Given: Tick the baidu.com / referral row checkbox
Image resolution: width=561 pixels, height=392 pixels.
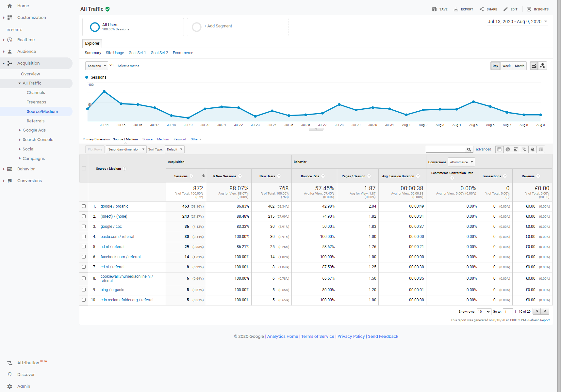Looking at the screenshot, I should tap(84, 237).
